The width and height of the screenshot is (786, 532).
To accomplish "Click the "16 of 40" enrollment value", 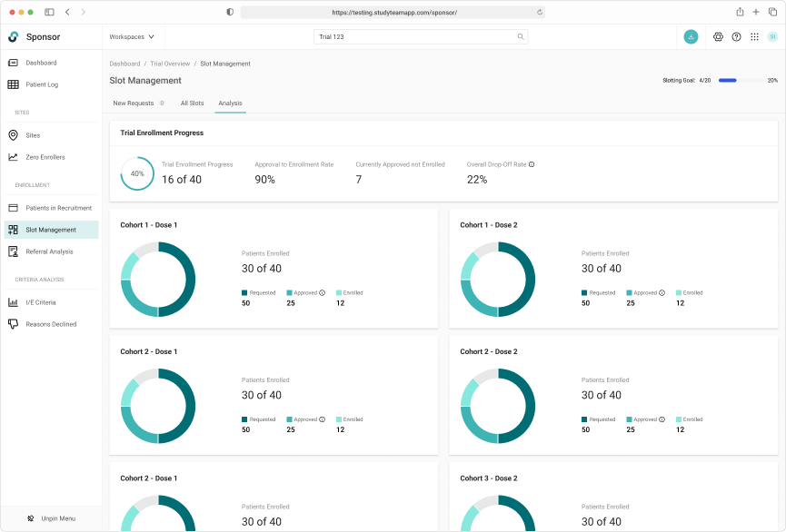I will pyautogui.click(x=182, y=180).
